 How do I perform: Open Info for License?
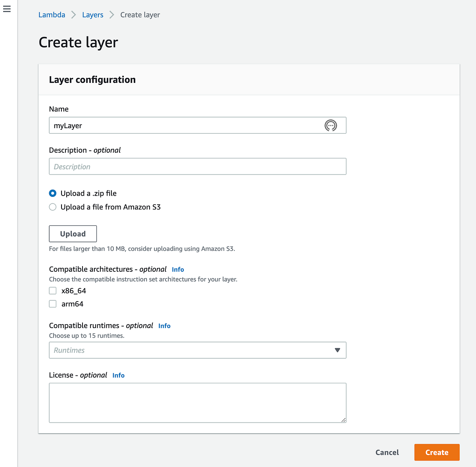coord(118,375)
